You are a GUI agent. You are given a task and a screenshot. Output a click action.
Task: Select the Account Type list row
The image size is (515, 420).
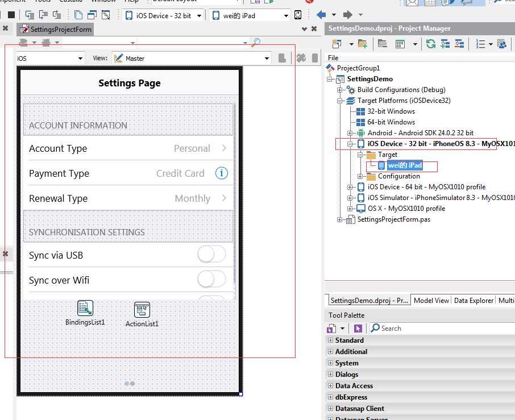tap(128, 148)
